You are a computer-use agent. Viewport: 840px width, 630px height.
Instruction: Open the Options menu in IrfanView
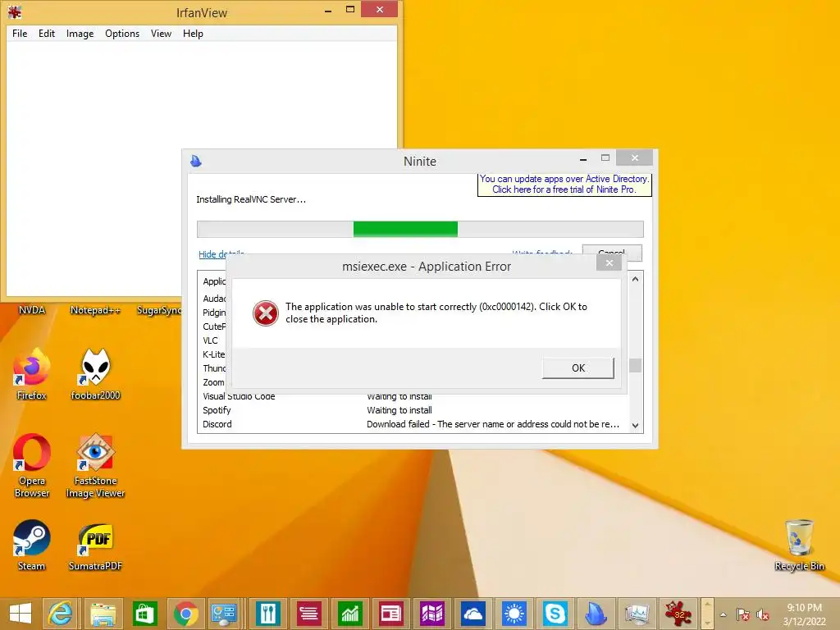click(x=122, y=33)
